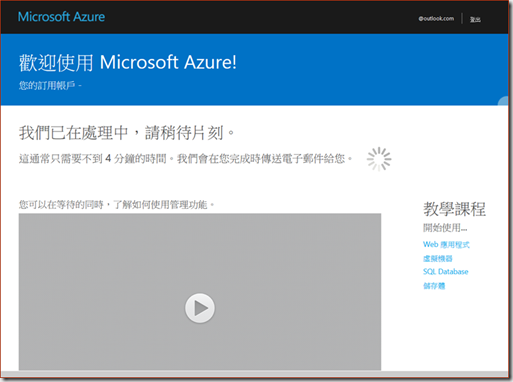This screenshot has height=382, width=513.
Task: Click the 我們已在處理中，請稍待片刻 heading
Action: [x=127, y=133]
